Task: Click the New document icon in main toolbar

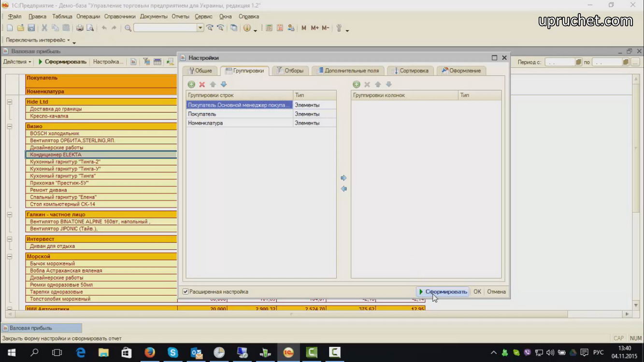Action: tap(10, 28)
